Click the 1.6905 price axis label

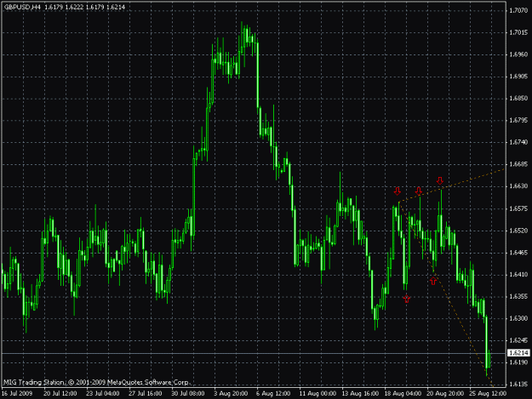pyautogui.click(x=518, y=77)
